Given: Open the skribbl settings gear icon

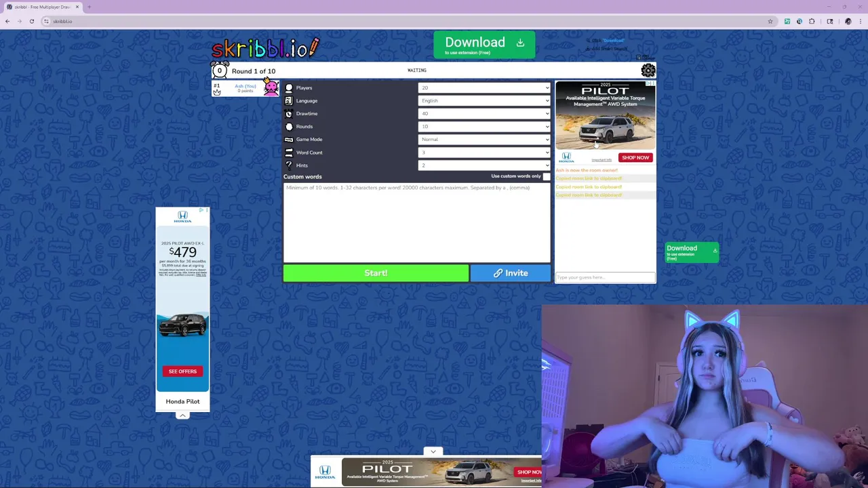Looking at the screenshot, I should (x=648, y=70).
